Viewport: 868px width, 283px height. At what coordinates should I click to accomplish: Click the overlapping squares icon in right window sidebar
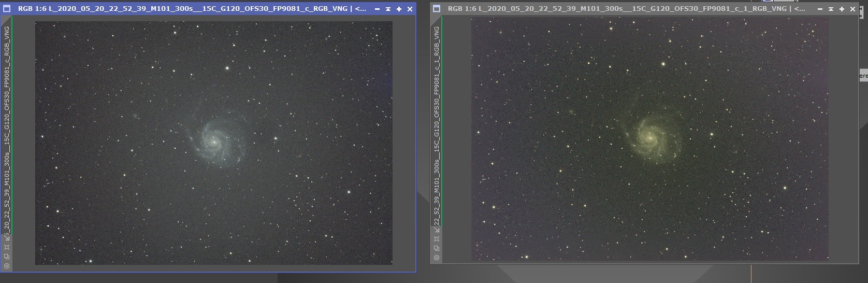(x=437, y=248)
